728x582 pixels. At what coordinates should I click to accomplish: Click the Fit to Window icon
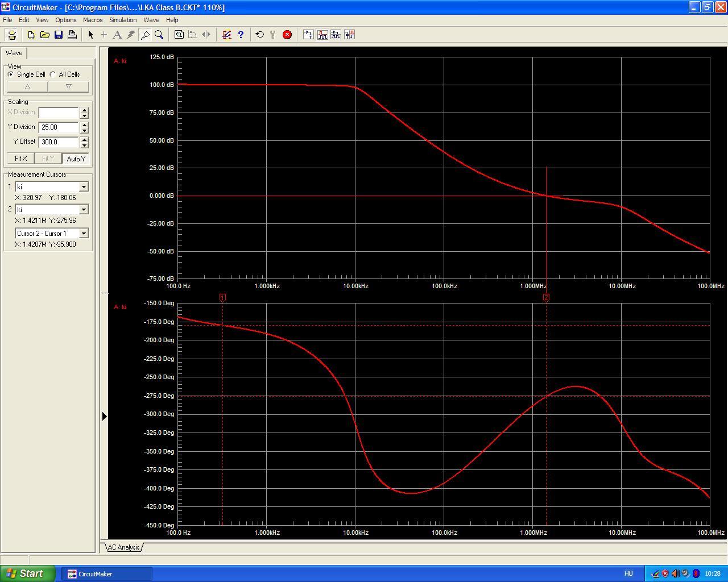tap(179, 35)
